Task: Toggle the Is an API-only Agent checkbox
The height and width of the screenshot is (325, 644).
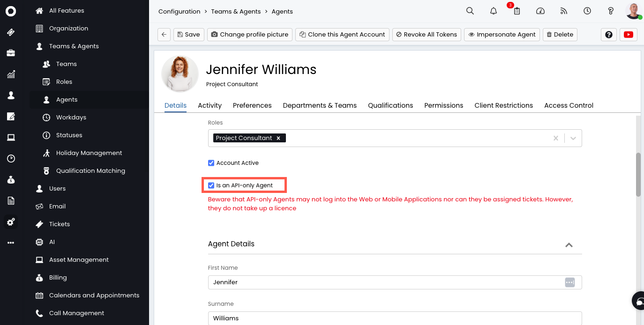Action: tap(211, 185)
